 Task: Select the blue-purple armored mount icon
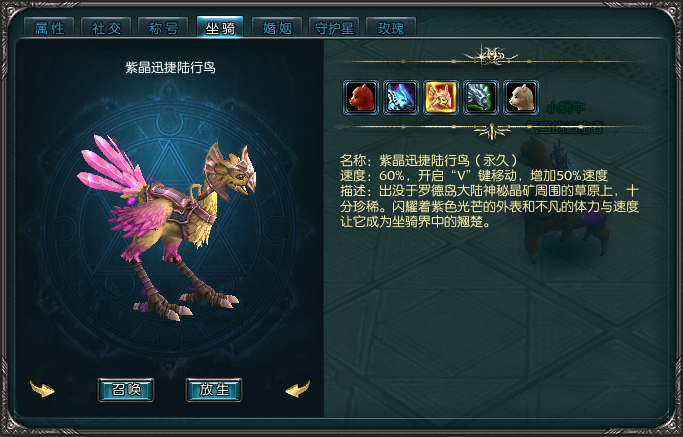point(401,98)
